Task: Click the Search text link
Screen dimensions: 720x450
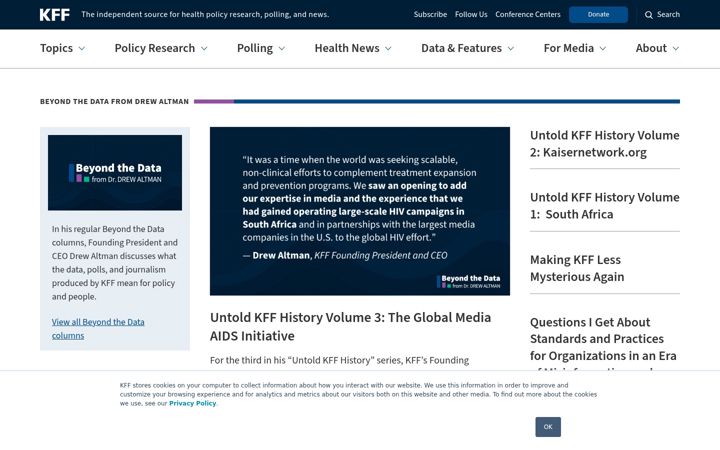Action: (x=668, y=14)
